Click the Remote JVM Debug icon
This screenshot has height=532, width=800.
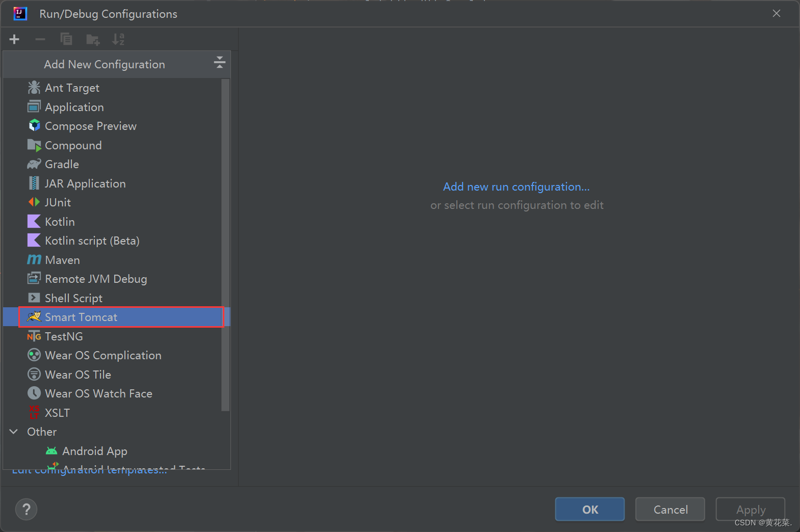(x=34, y=279)
